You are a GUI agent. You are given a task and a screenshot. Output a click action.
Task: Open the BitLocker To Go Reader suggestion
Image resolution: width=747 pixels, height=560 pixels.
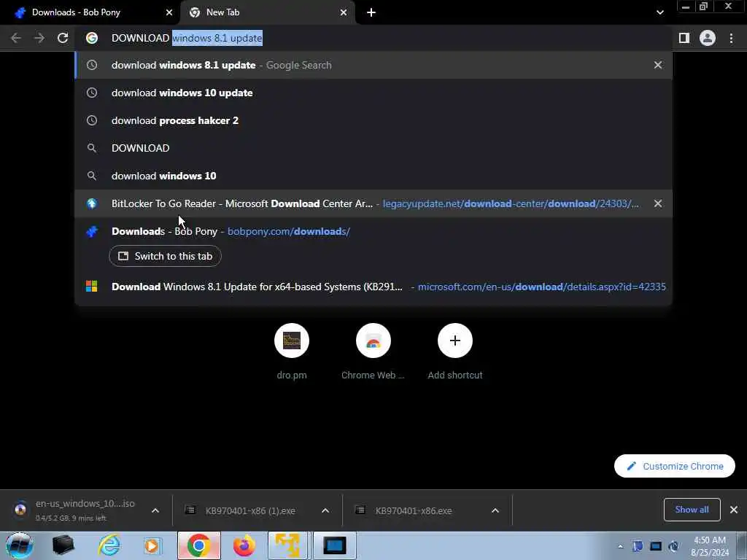pos(373,203)
